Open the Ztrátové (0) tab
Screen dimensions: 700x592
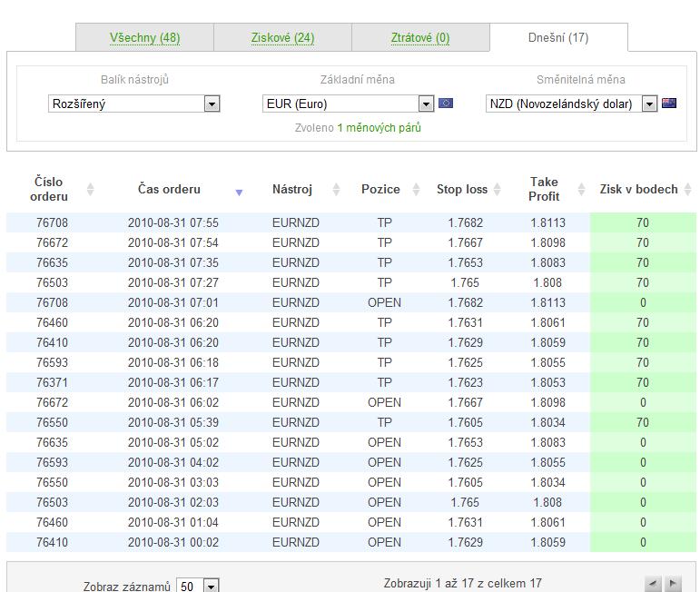[420, 38]
